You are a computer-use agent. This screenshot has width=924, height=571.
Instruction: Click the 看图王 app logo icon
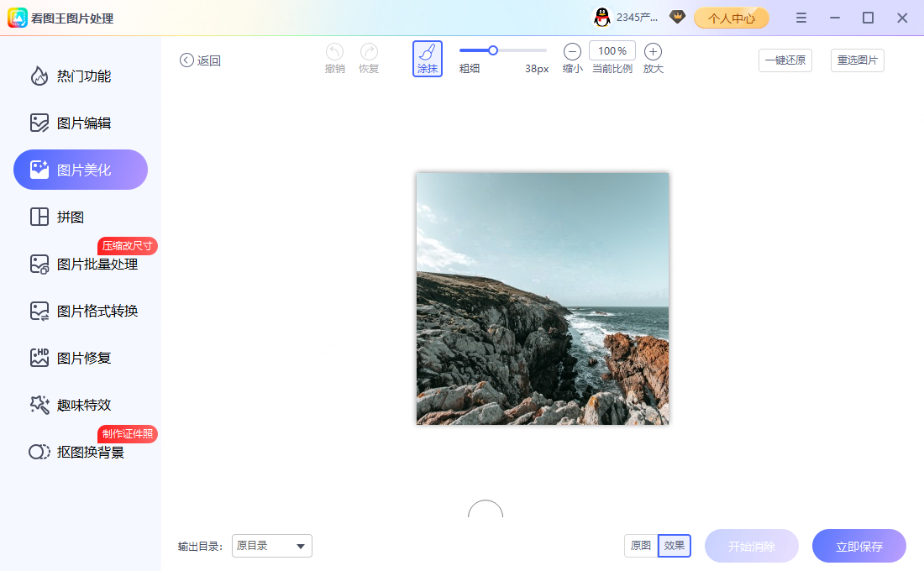pyautogui.click(x=18, y=18)
